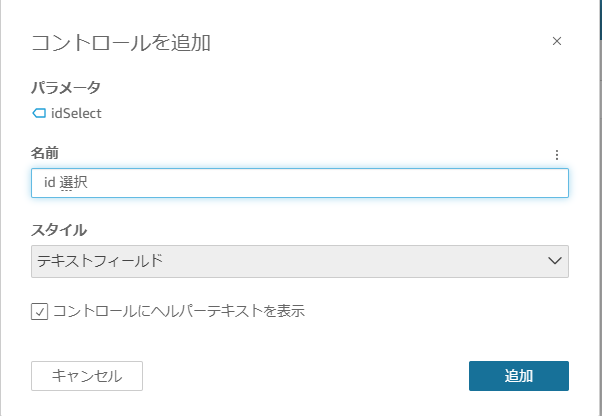Click the word 選択 inside the name field
Screen dimensions: 602x416
coord(74,183)
